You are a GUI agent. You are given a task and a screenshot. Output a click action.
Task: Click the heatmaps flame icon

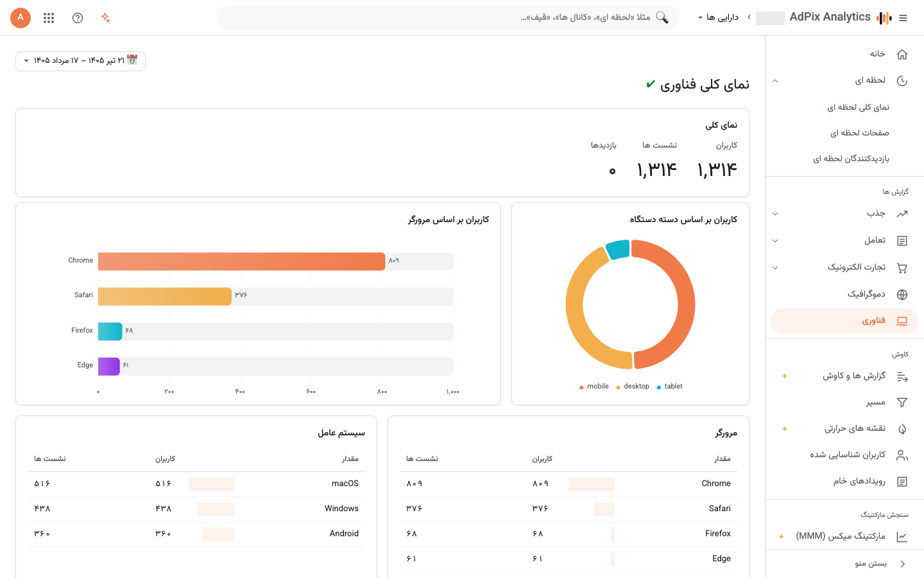click(902, 429)
